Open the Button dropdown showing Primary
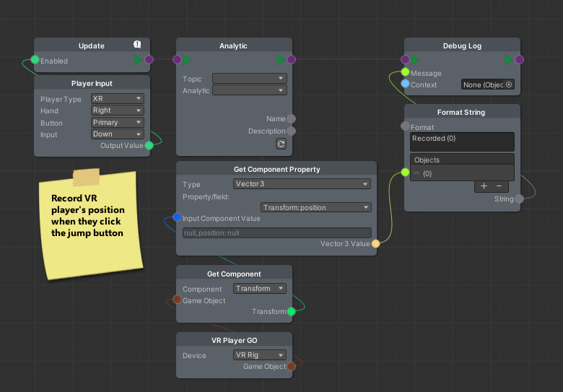This screenshot has width=563, height=392. 118,123
